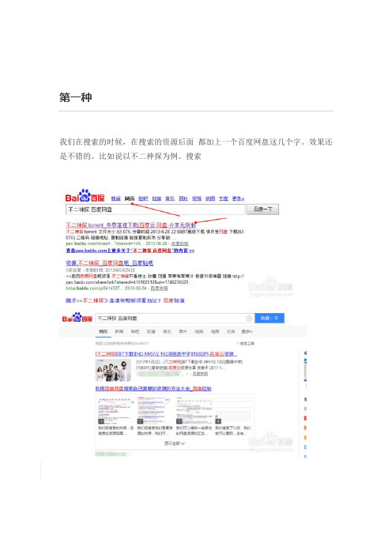Switch to the 文库 tab in the grey tab bar
Image resolution: width=392 pixels, height=555 pixels.
231,331
